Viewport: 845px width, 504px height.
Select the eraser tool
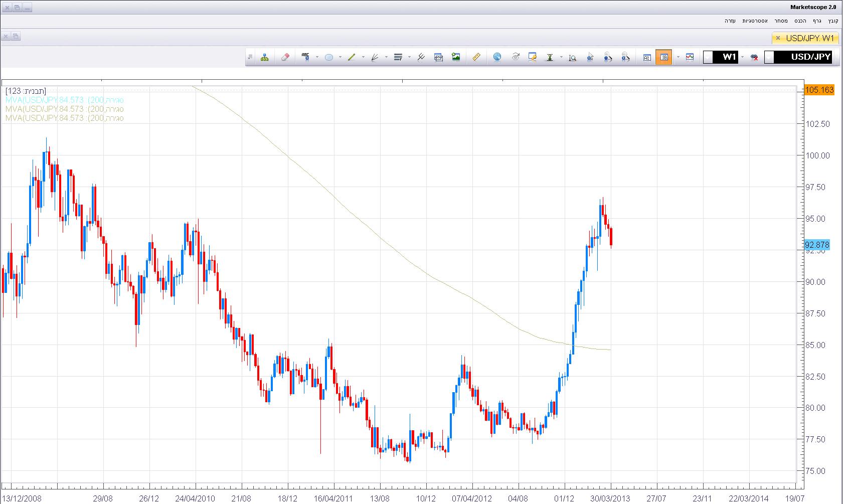pos(285,57)
